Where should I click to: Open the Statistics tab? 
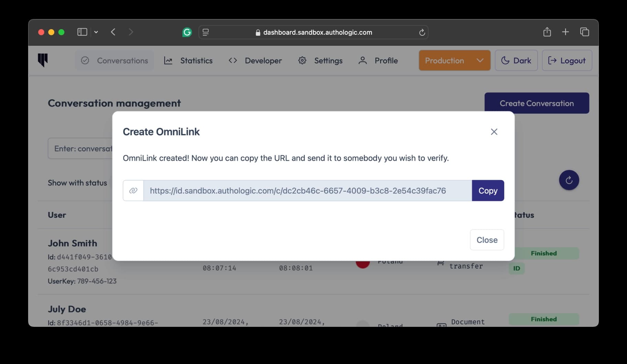click(188, 60)
